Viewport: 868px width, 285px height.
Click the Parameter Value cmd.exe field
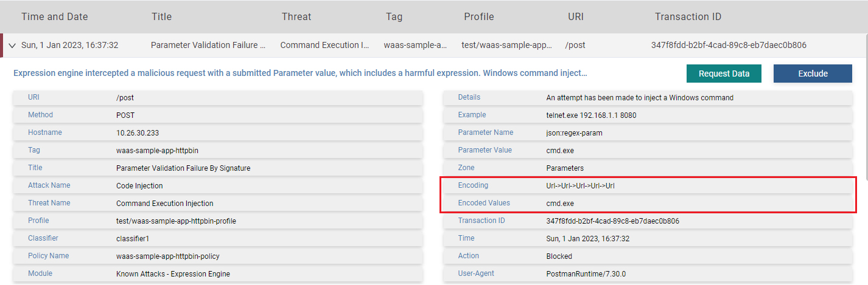pyautogui.click(x=560, y=150)
